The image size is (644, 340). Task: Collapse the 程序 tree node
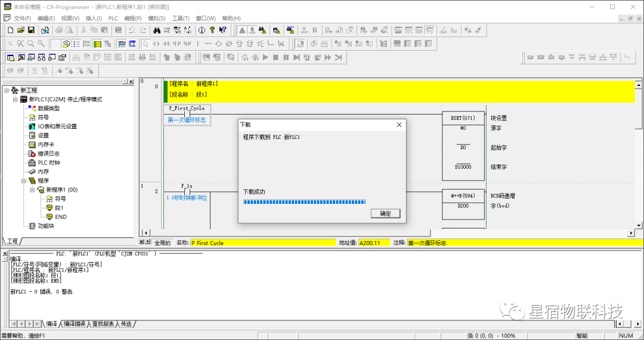pos(24,181)
